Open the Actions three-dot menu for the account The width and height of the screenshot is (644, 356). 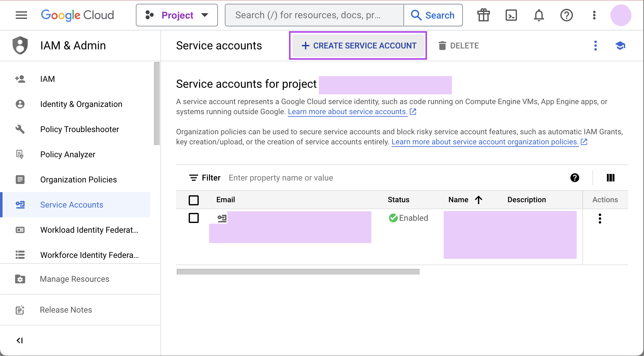point(600,219)
